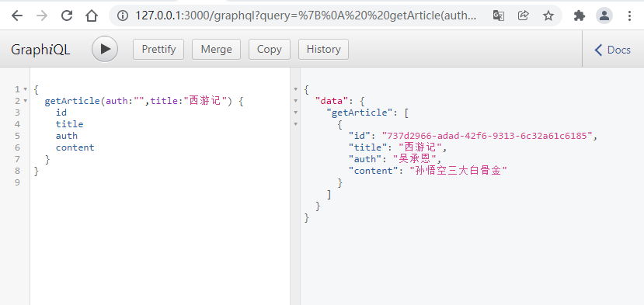Focus the browser address bar URL
The image size is (644, 305).
[x=306, y=16]
